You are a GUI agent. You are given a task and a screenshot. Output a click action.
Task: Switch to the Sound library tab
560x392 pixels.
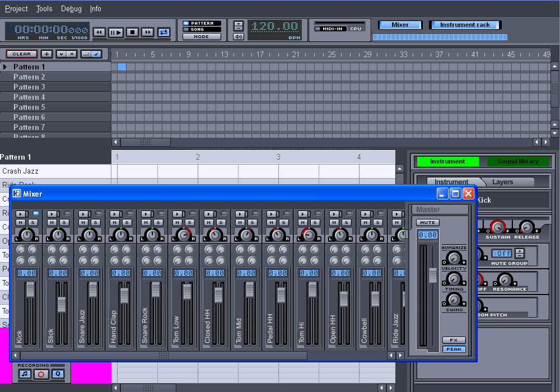point(517,161)
